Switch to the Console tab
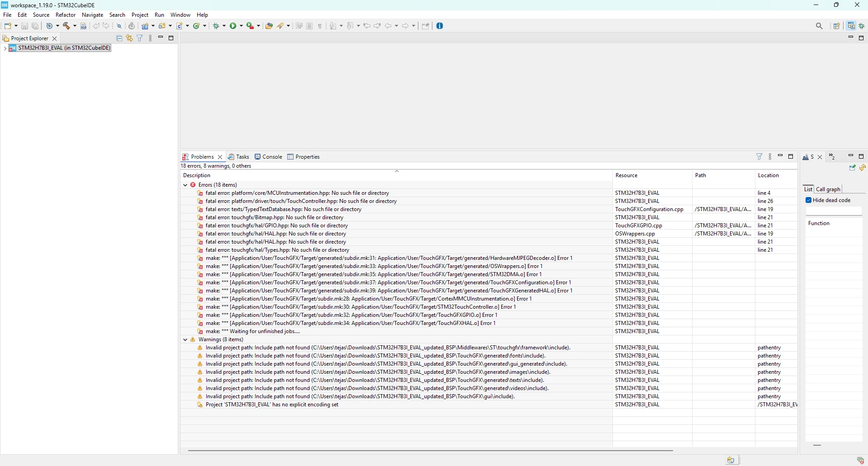 (x=268, y=157)
